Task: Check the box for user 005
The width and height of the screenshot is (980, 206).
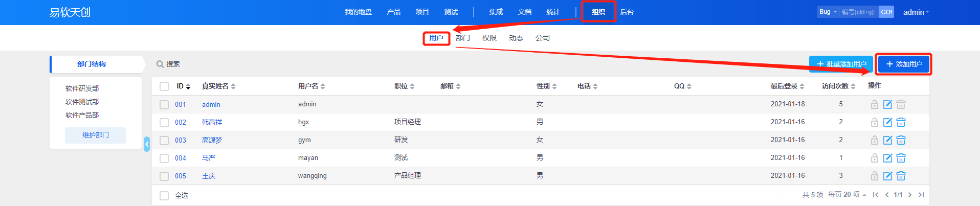Action: point(164,176)
